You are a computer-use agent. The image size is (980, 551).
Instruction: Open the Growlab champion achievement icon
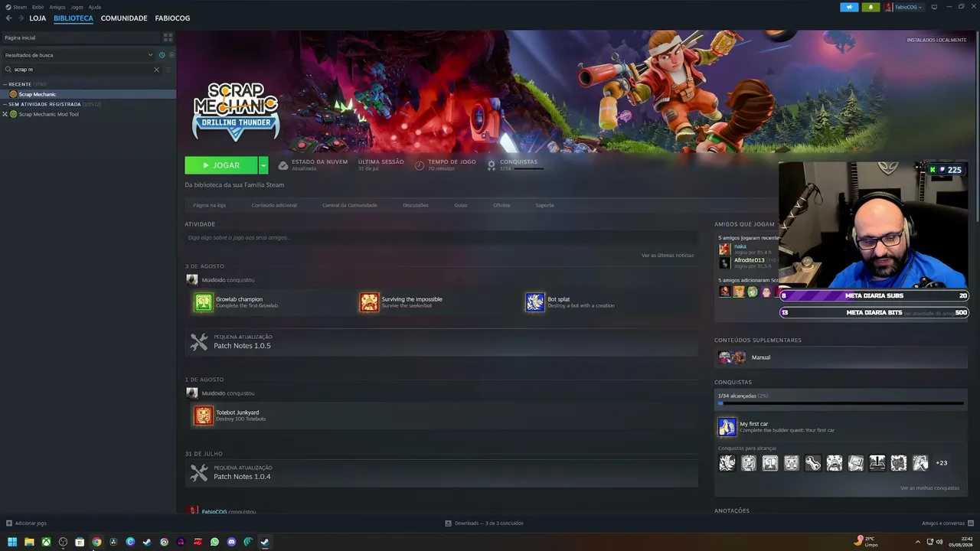pyautogui.click(x=203, y=302)
